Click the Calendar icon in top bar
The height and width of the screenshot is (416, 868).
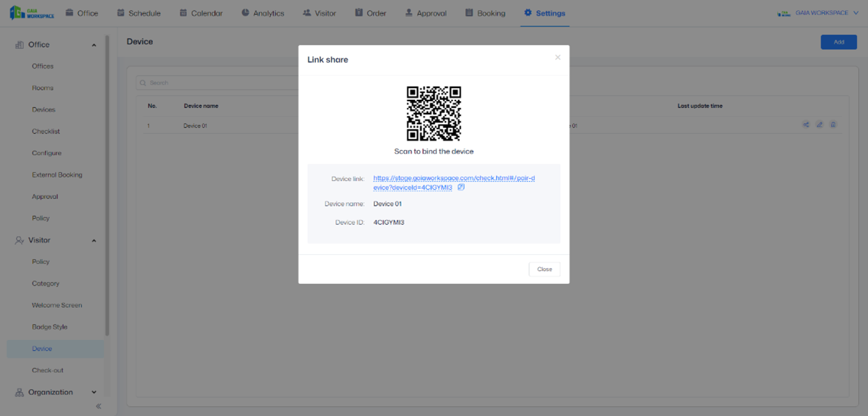[x=183, y=13]
